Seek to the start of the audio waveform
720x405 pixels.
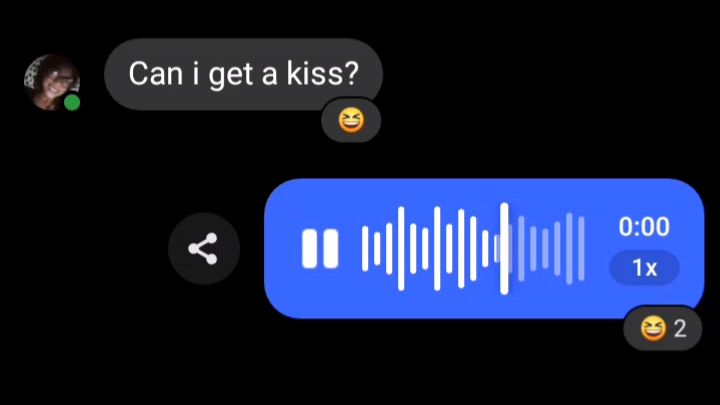point(365,248)
